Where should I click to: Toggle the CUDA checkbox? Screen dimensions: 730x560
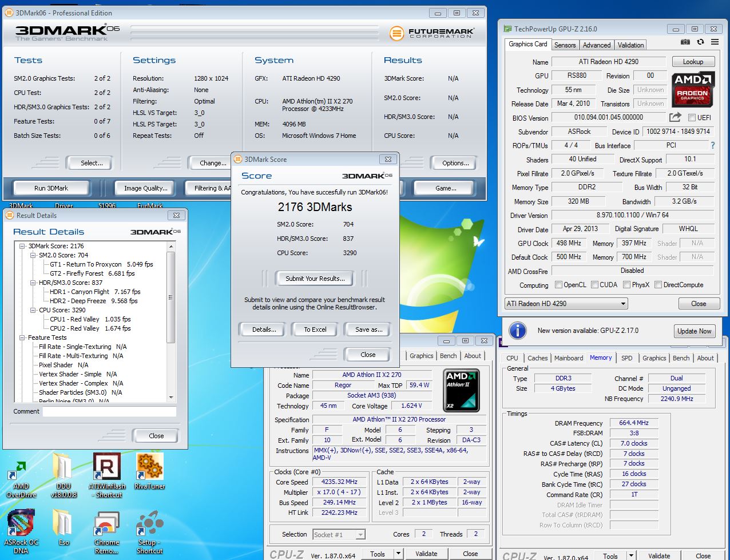point(594,285)
